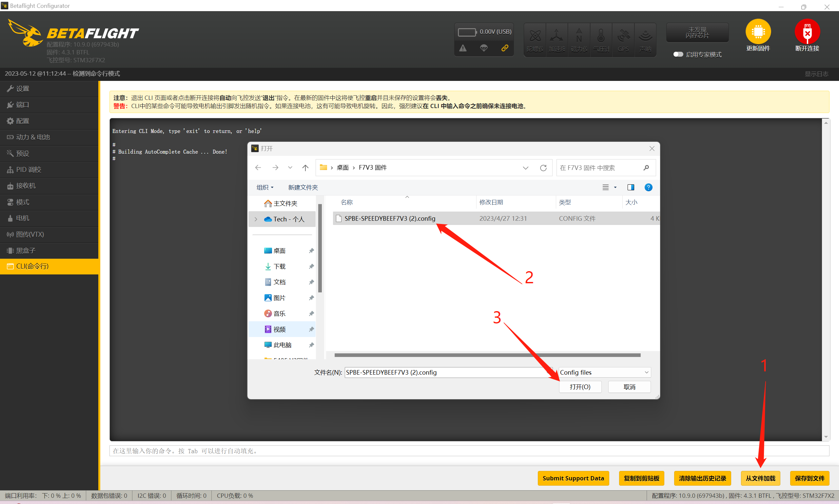Click the 从文件加载 button
The image size is (839, 504).
tap(760, 478)
